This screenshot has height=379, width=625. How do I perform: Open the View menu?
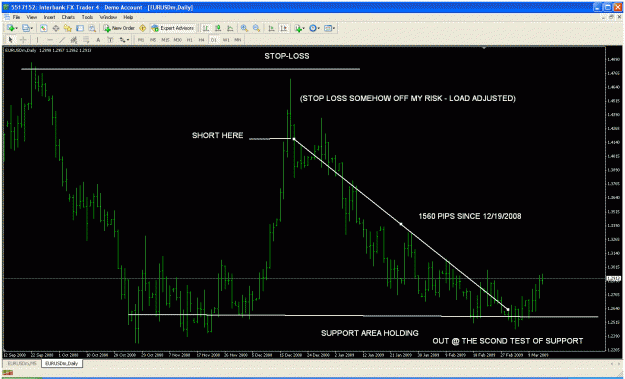pyautogui.click(x=31, y=18)
